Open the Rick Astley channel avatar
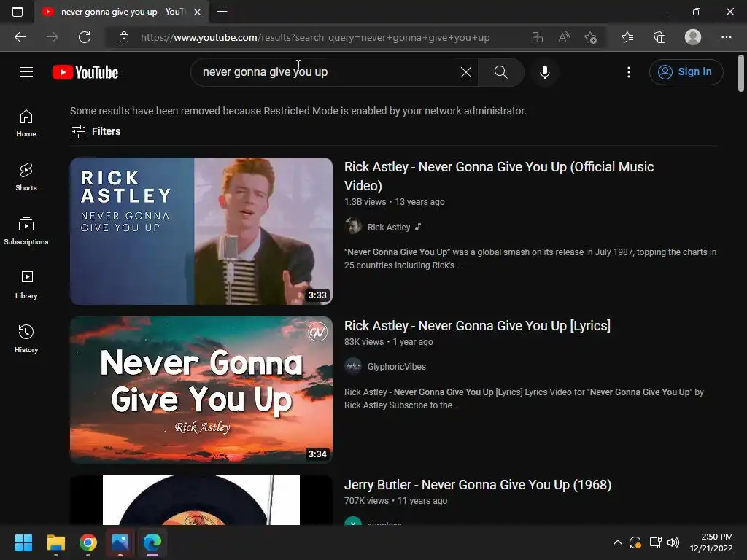Viewport: 747px width, 560px height. point(353,227)
